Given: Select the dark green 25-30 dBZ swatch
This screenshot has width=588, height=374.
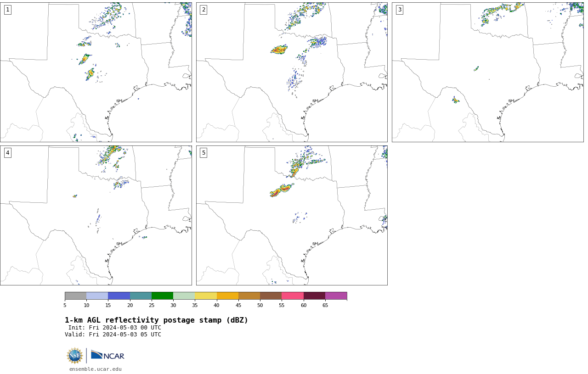Looking at the screenshot, I should point(162,296).
